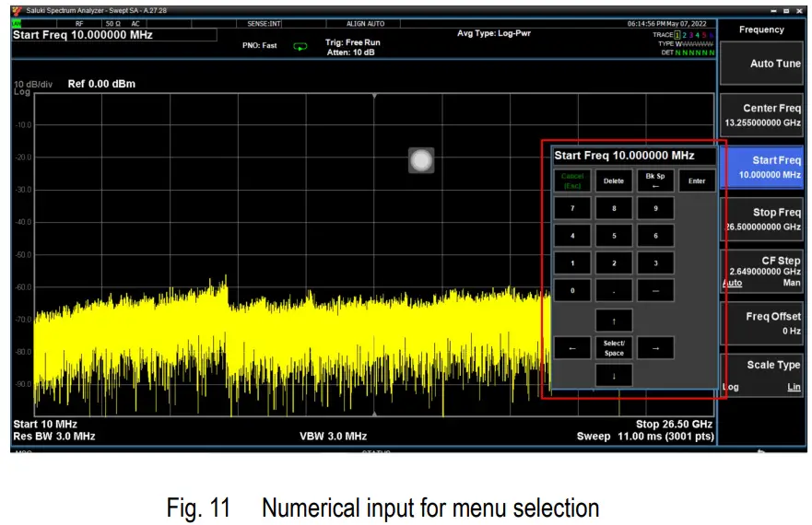Open the Center Freq softkey

[x=761, y=115]
